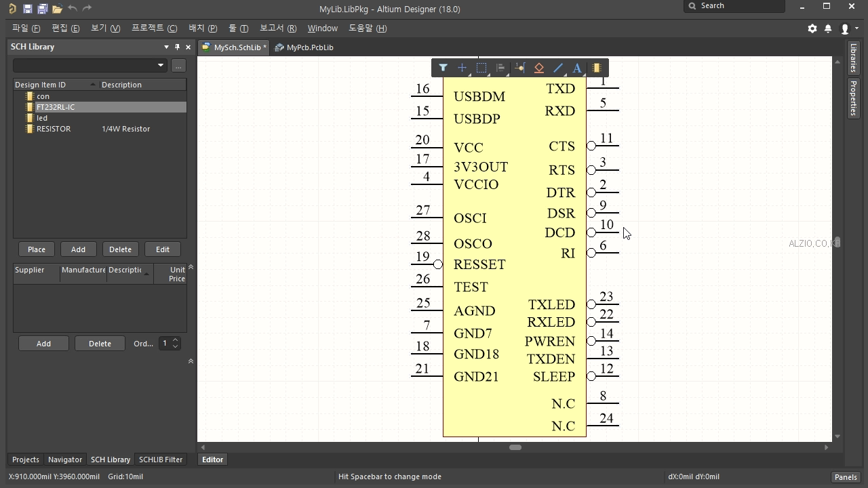Viewport: 868px width, 488px height.
Task: Click the Selection Filter funnel icon
Action: coord(443,68)
